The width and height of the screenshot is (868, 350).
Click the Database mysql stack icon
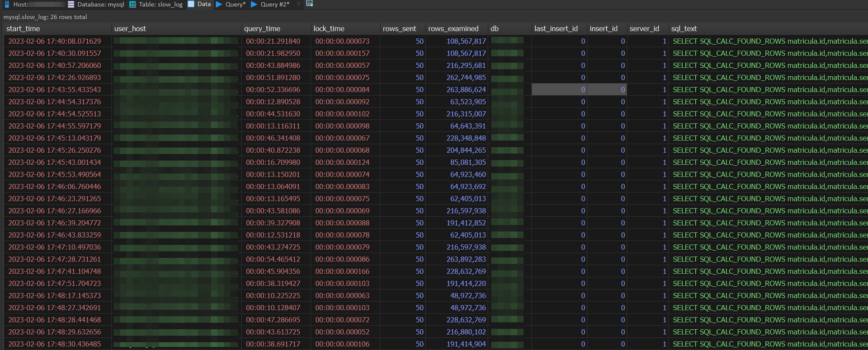point(71,4)
